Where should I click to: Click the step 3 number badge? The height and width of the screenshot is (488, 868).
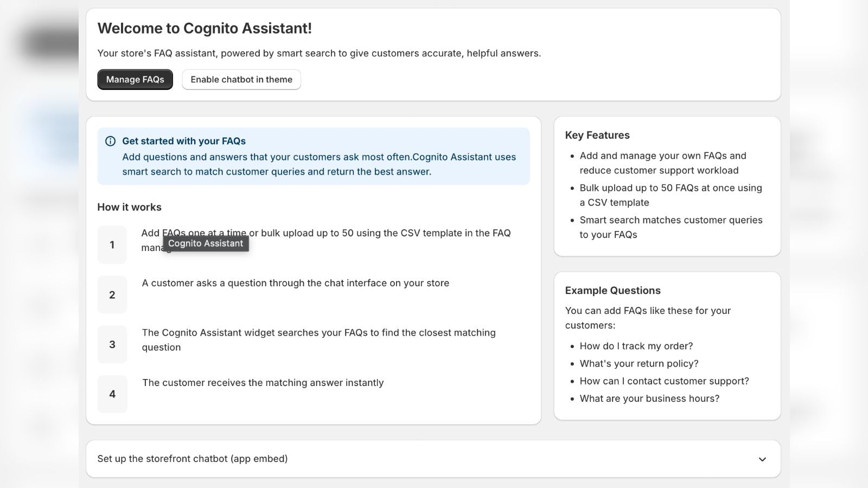click(x=112, y=344)
